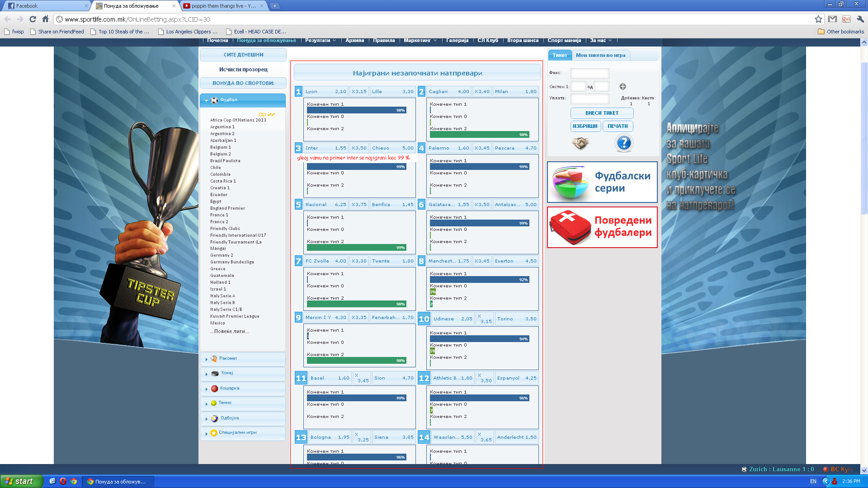Open the Windows start menu

click(x=21, y=481)
